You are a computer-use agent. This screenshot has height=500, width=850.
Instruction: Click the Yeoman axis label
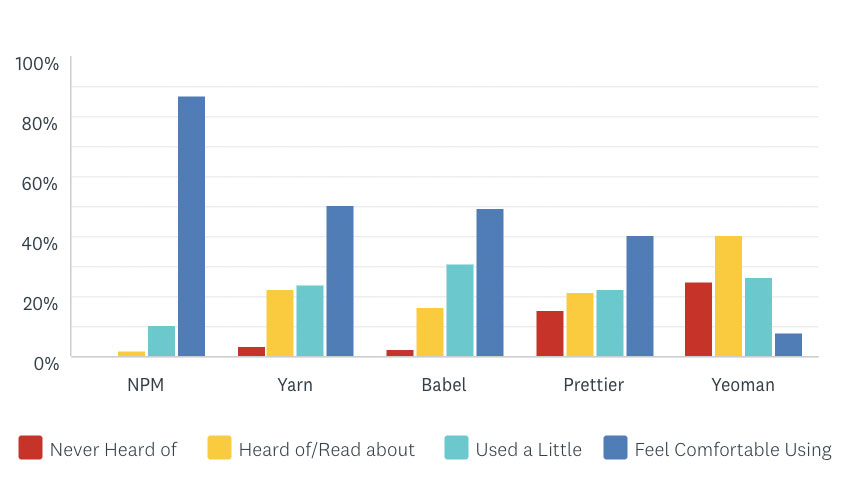[x=743, y=385]
